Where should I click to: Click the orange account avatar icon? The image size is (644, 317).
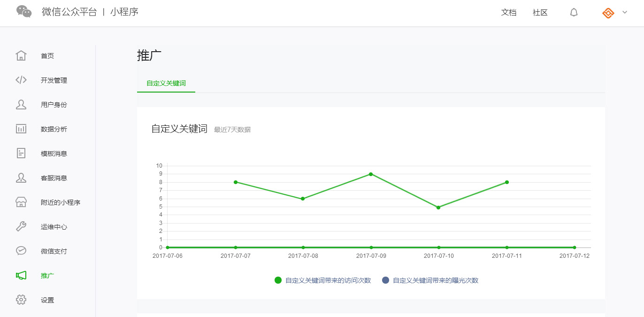tap(608, 13)
